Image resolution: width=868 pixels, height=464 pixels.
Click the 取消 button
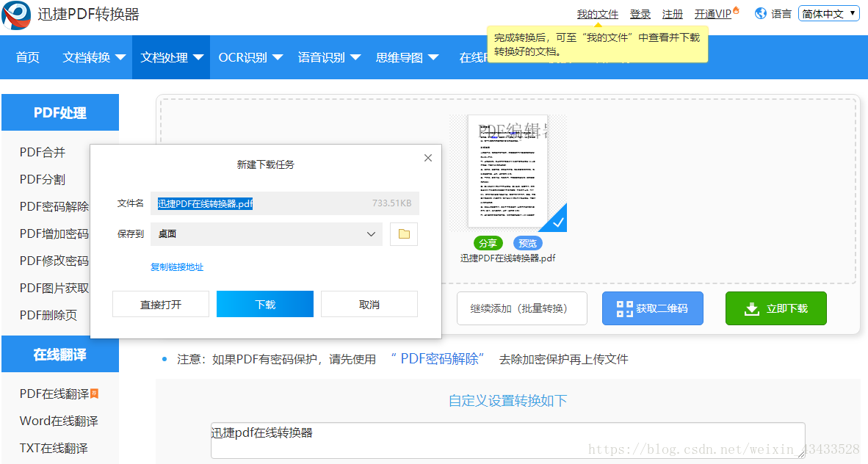pos(369,305)
